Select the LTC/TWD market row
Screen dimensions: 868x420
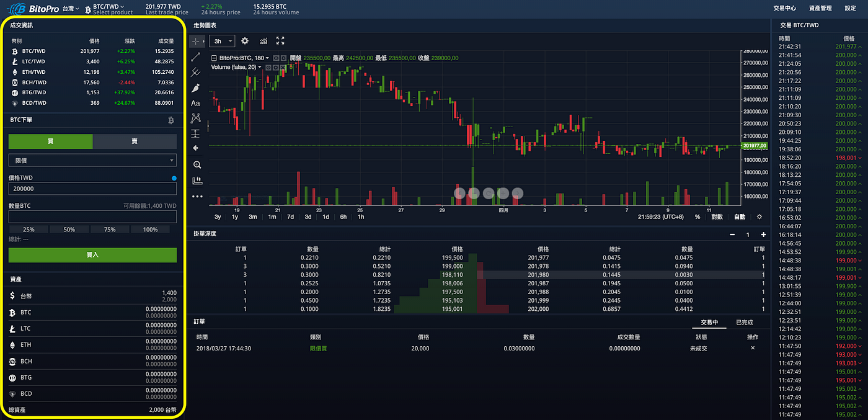[x=92, y=61]
